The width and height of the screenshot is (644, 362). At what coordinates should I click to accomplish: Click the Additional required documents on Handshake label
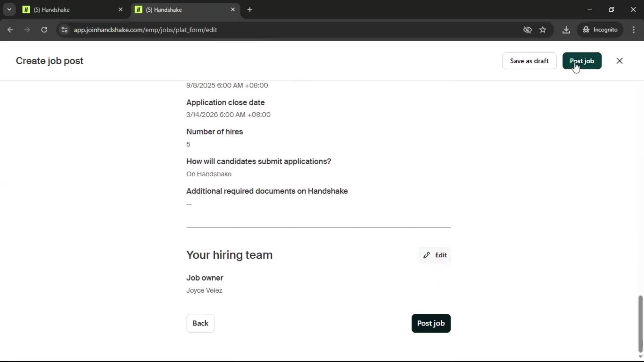(267, 191)
